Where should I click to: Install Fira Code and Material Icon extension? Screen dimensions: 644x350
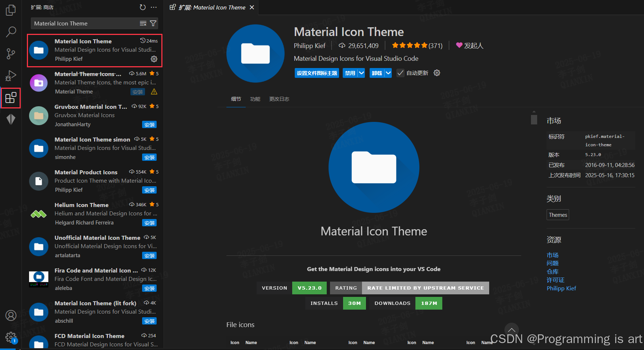(x=149, y=289)
